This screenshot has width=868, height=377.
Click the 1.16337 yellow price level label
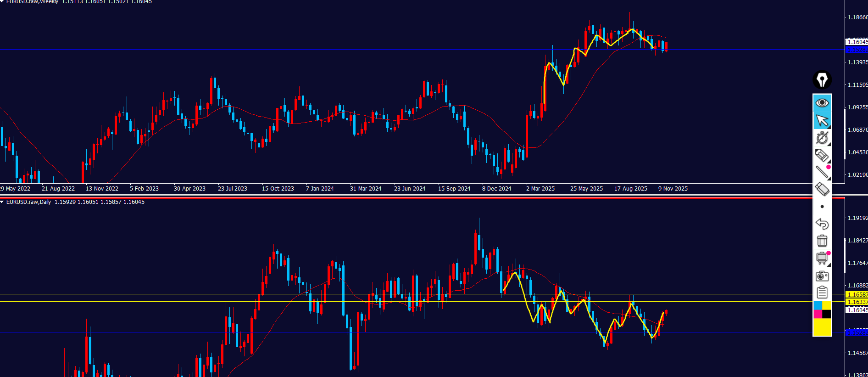[857, 302]
